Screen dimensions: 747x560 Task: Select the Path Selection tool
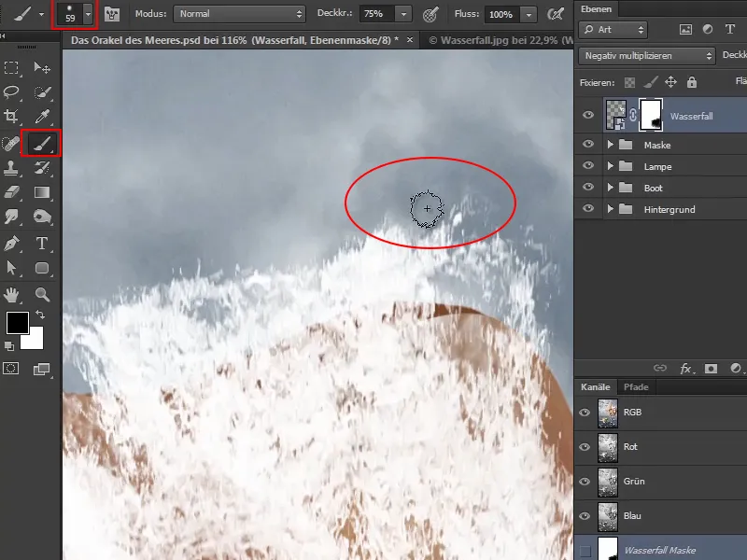tap(11, 268)
